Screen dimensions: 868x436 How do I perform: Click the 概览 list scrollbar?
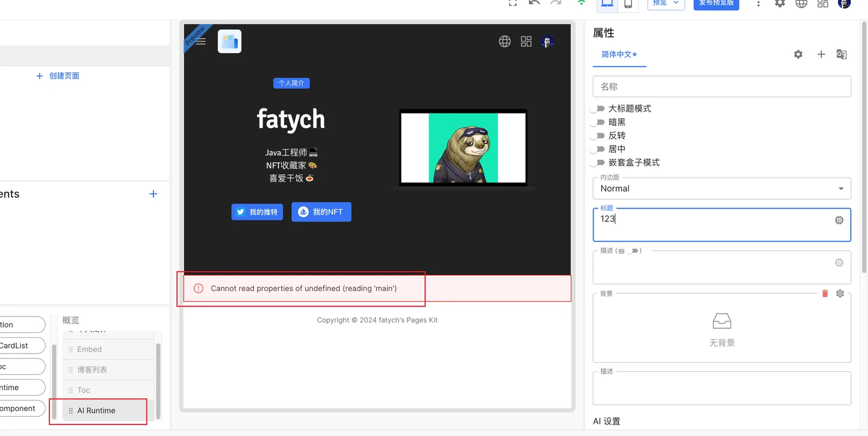tap(158, 381)
